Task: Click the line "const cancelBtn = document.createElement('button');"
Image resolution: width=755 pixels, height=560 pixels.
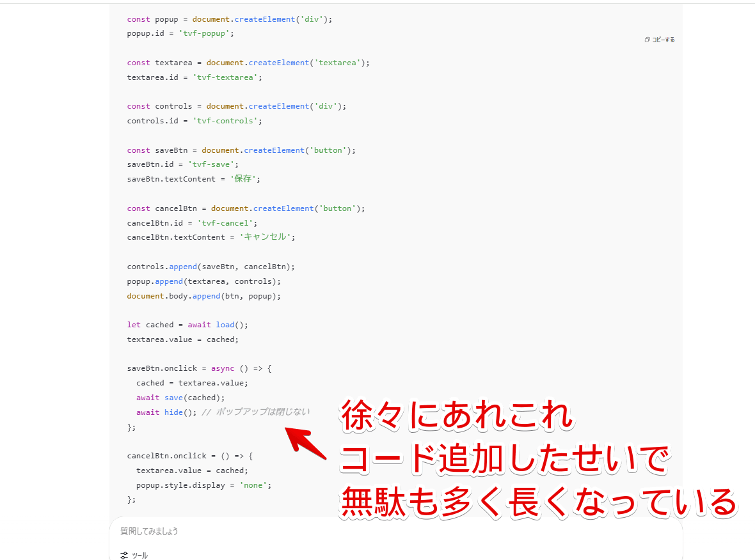Action: pos(246,208)
